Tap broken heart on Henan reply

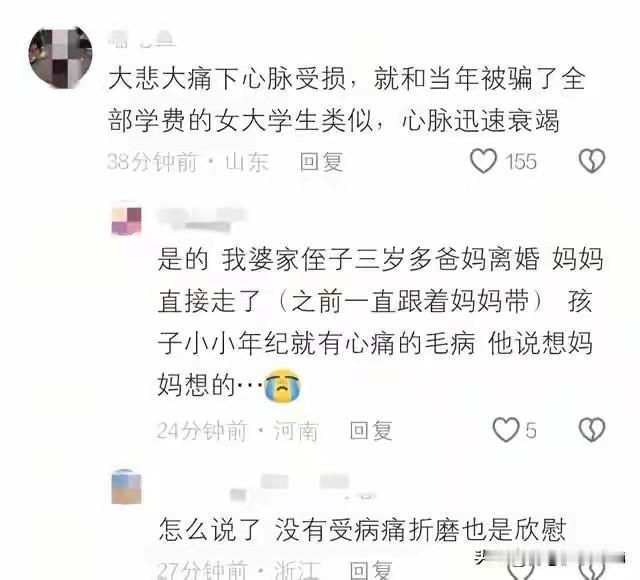[591, 429]
